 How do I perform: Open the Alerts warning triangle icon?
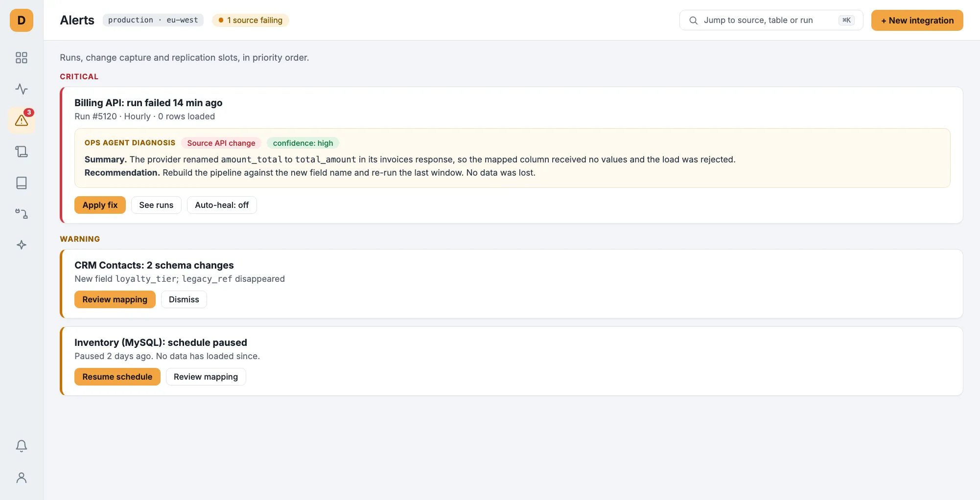tap(22, 120)
